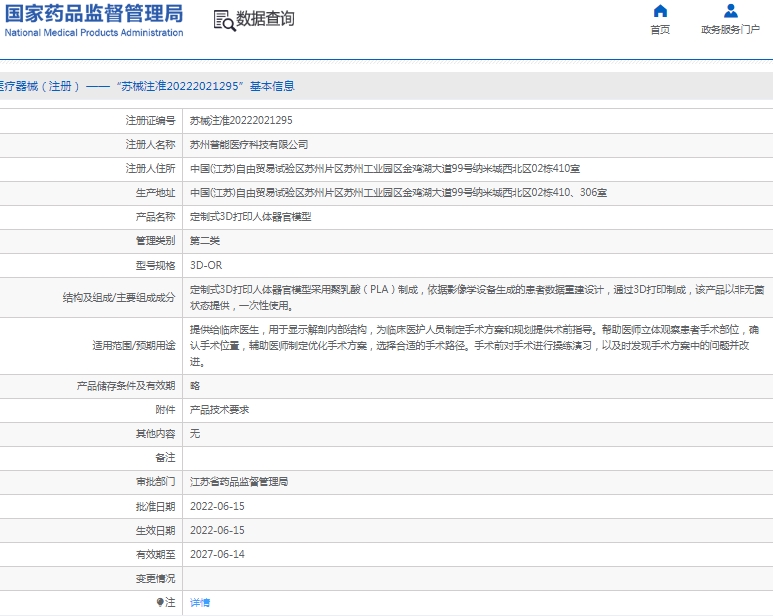This screenshot has height=616, width=773.
Task: Click the 国家药品监督管理局 logo
Action: click(x=94, y=13)
